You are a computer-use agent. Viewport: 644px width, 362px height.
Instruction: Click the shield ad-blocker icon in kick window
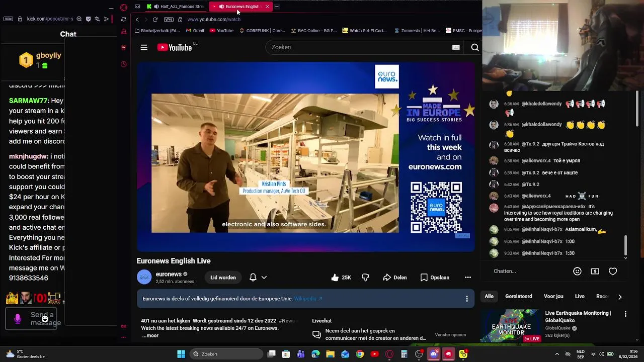coord(88,19)
